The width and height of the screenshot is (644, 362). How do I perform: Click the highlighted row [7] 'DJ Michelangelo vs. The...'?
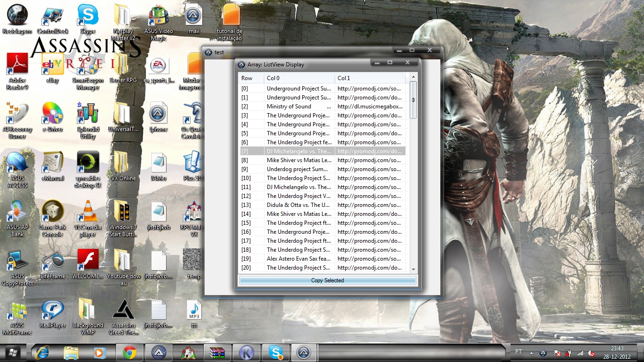[322, 151]
